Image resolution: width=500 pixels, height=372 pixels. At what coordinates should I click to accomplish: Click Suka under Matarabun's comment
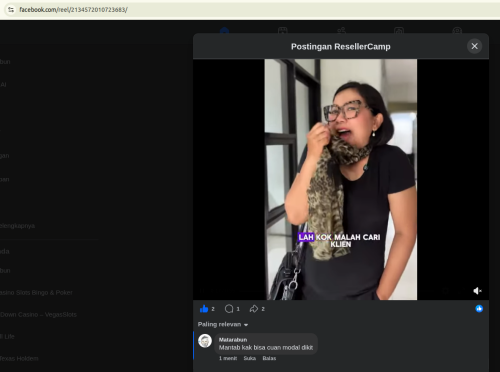(250, 358)
